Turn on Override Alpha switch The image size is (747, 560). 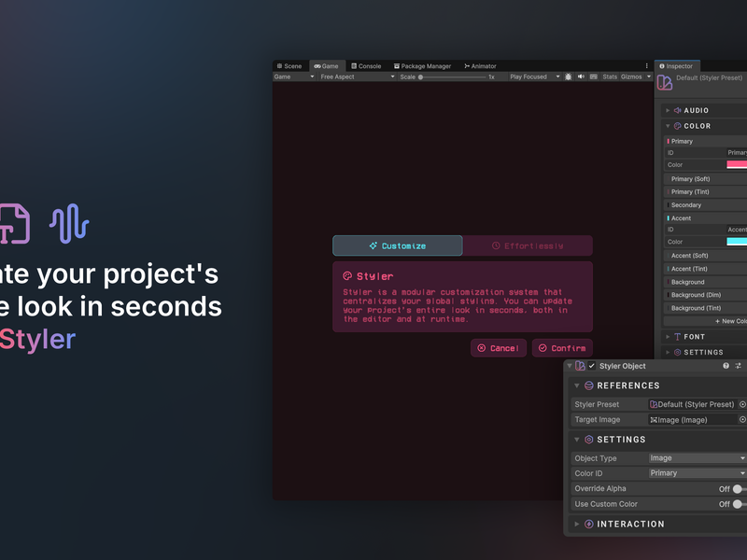click(740, 489)
